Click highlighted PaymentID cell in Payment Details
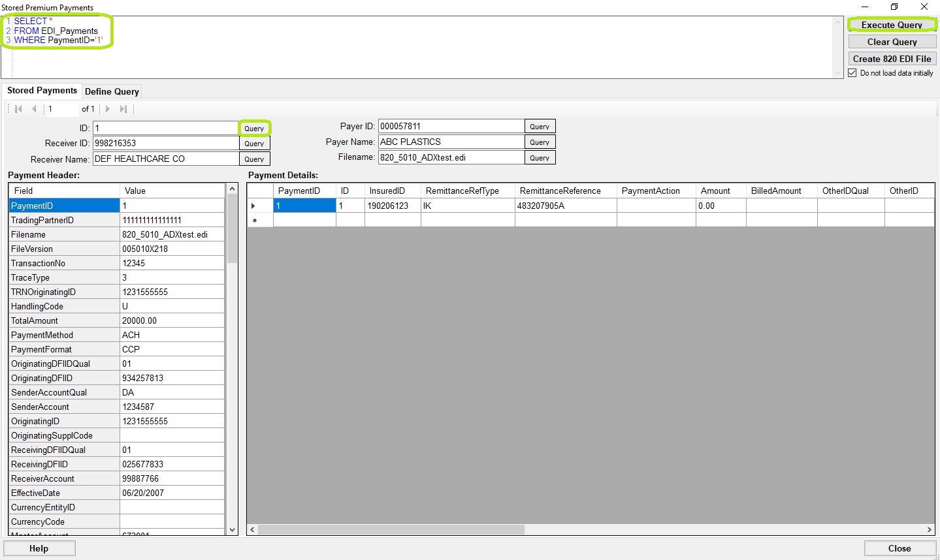Image resolution: width=940 pixels, height=560 pixels. [x=304, y=206]
